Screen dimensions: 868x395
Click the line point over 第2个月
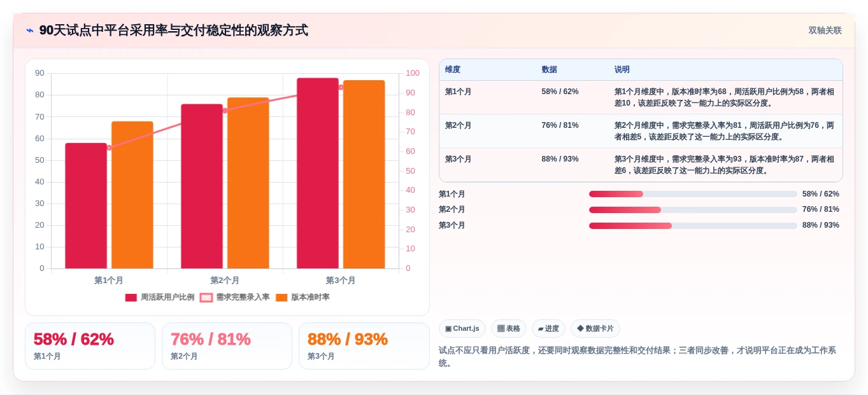click(225, 111)
